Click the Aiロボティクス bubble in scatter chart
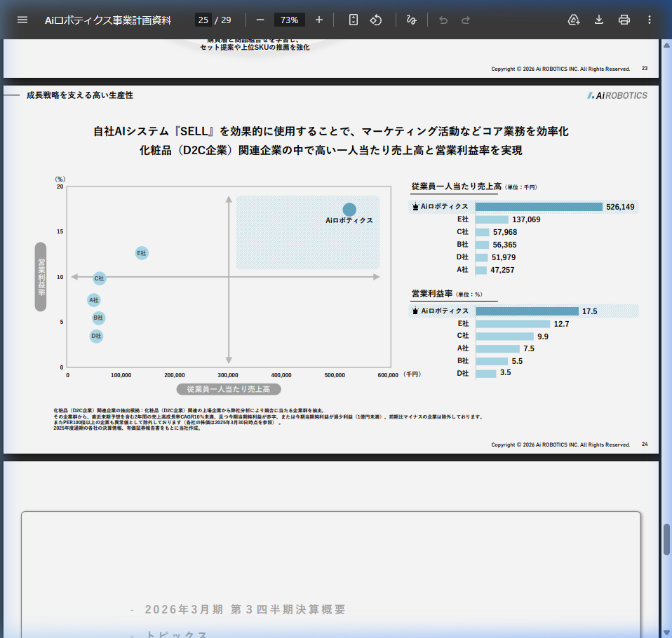672x638 pixels. tap(349, 210)
